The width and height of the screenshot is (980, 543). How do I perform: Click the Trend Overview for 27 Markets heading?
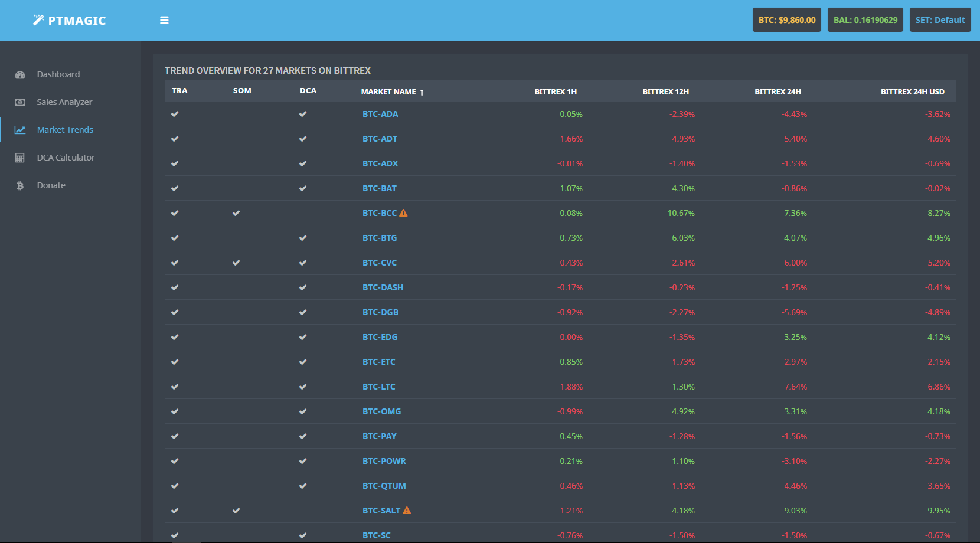click(267, 71)
